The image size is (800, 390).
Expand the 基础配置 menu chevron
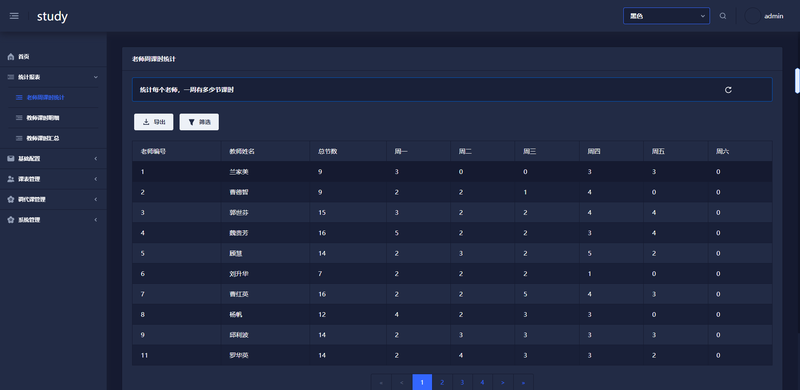(95, 159)
